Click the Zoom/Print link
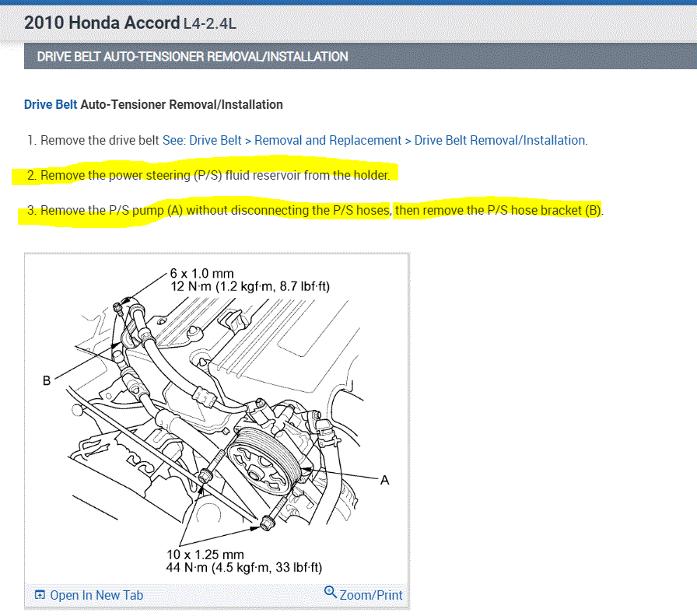Image resolution: width=697 pixels, height=616 pixels. click(x=371, y=595)
